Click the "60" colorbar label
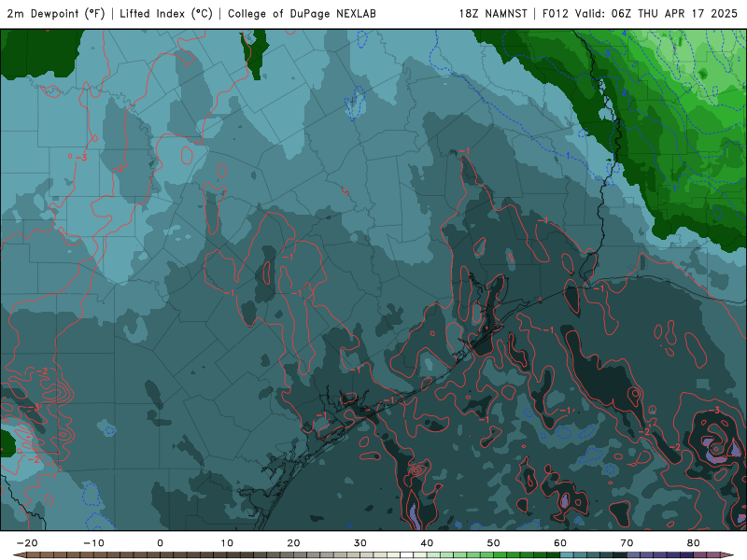This screenshot has width=747, height=560. 560,543
